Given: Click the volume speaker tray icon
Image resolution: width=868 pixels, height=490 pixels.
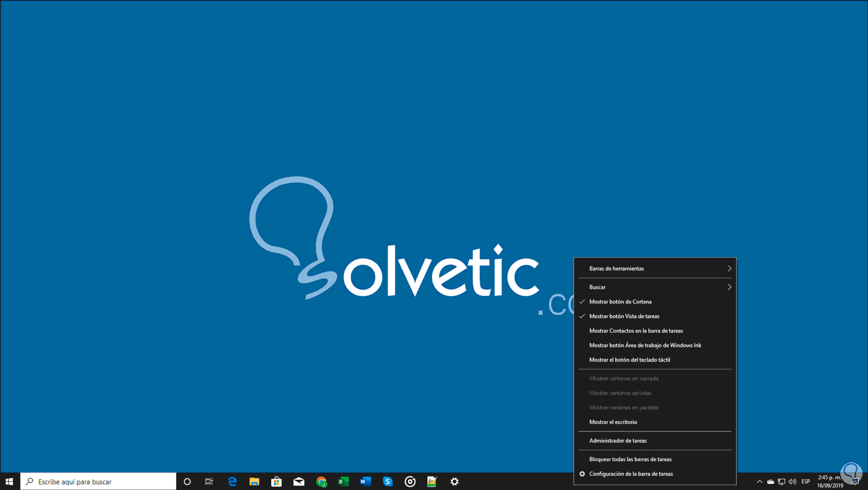Looking at the screenshot, I should tap(793, 481).
